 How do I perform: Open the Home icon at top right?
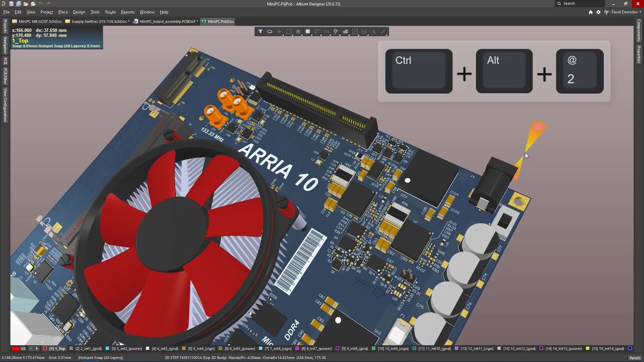(x=591, y=12)
